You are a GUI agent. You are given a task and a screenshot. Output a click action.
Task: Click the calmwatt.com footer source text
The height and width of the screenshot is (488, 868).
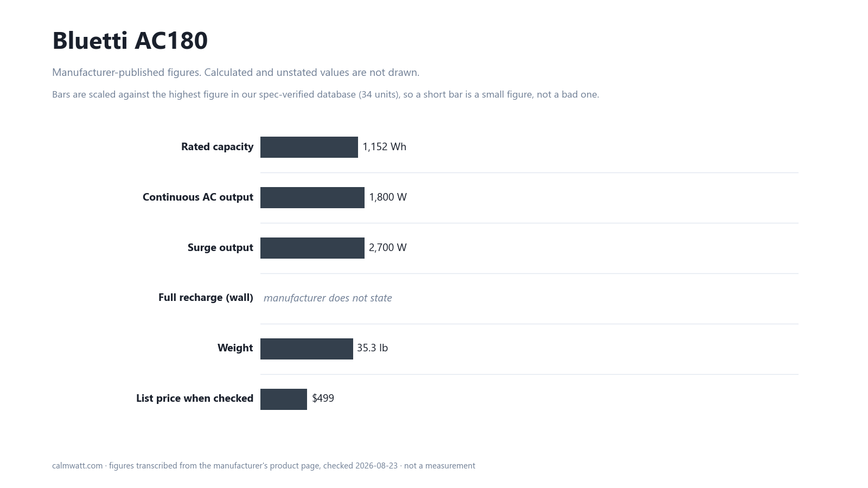click(264, 466)
